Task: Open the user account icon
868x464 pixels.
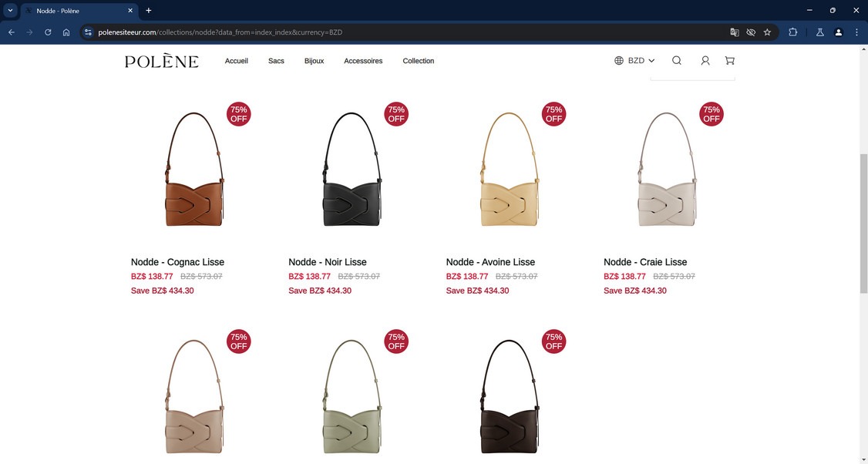Action: (x=705, y=60)
